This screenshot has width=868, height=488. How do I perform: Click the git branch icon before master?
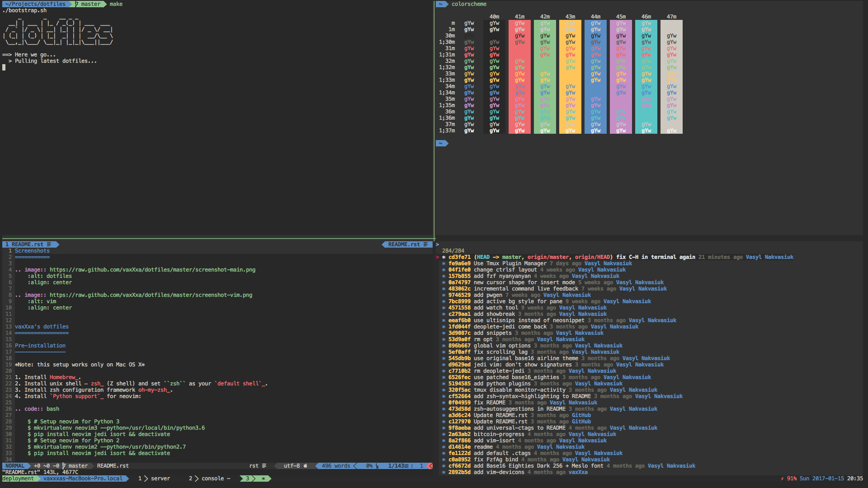(x=64, y=466)
